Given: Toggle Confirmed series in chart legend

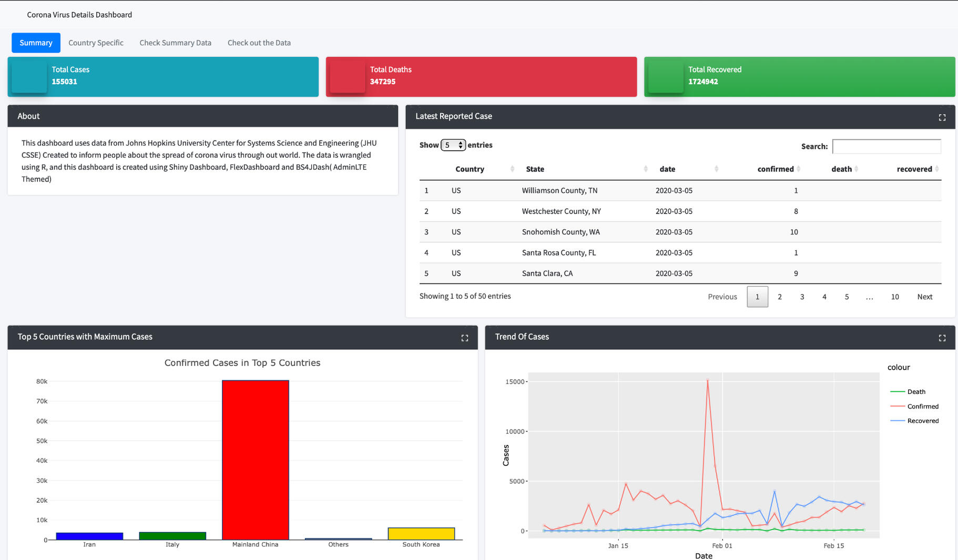Looking at the screenshot, I should (922, 406).
